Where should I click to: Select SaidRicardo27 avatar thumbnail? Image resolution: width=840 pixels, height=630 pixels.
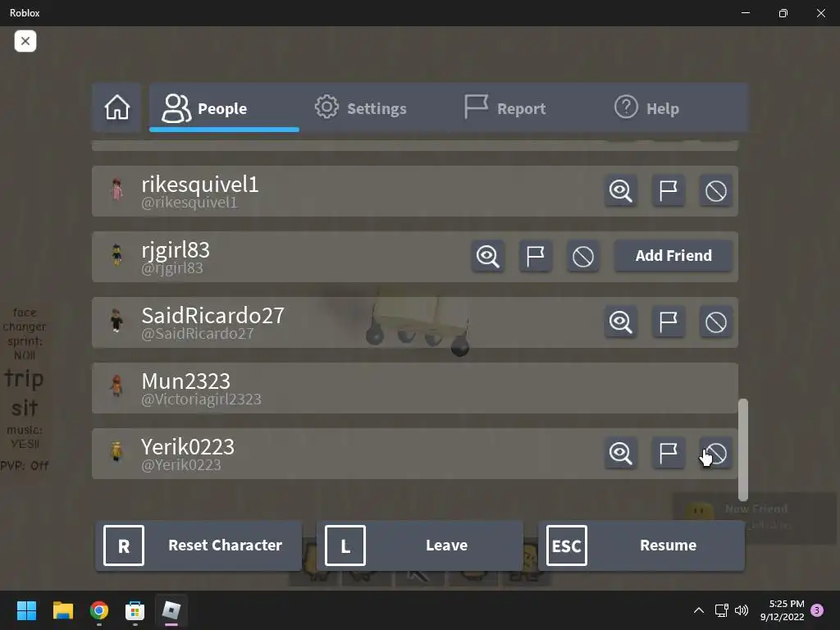tap(116, 322)
